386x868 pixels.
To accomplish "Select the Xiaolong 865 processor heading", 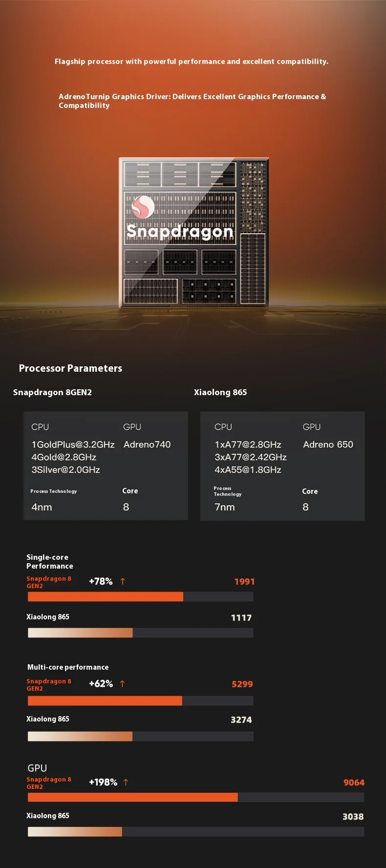I will (220, 392).
